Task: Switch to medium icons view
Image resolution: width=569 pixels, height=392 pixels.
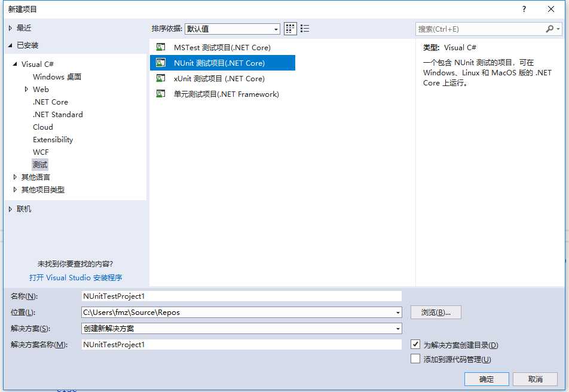Action: click(290, 29)
